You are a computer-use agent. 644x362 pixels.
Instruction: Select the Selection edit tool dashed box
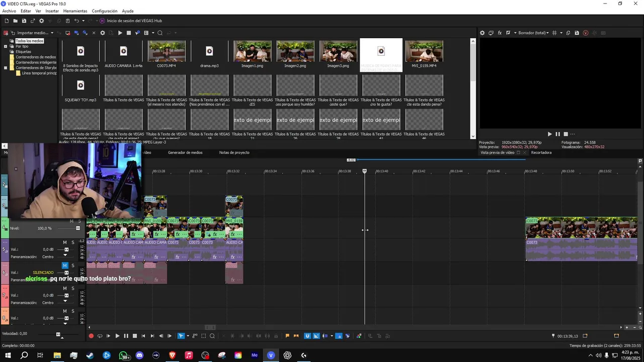pos(204,336)
